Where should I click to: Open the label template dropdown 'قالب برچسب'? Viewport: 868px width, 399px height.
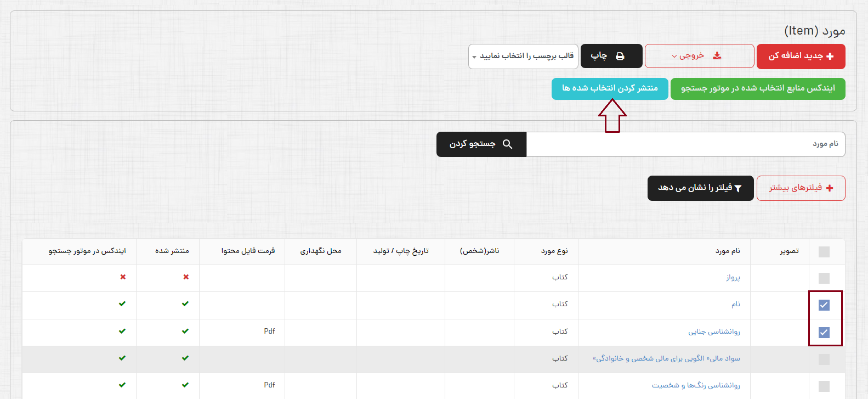[523, 57]
